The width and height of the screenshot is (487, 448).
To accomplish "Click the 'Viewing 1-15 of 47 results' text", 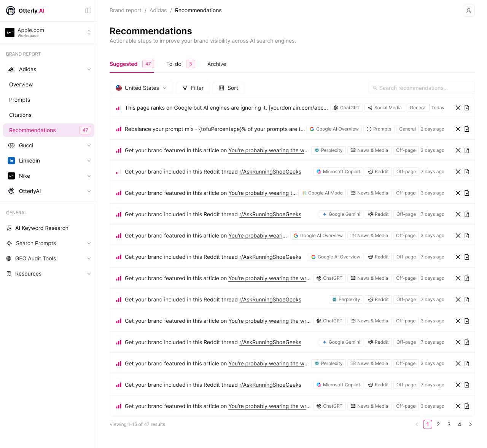I will click(137, 424).
